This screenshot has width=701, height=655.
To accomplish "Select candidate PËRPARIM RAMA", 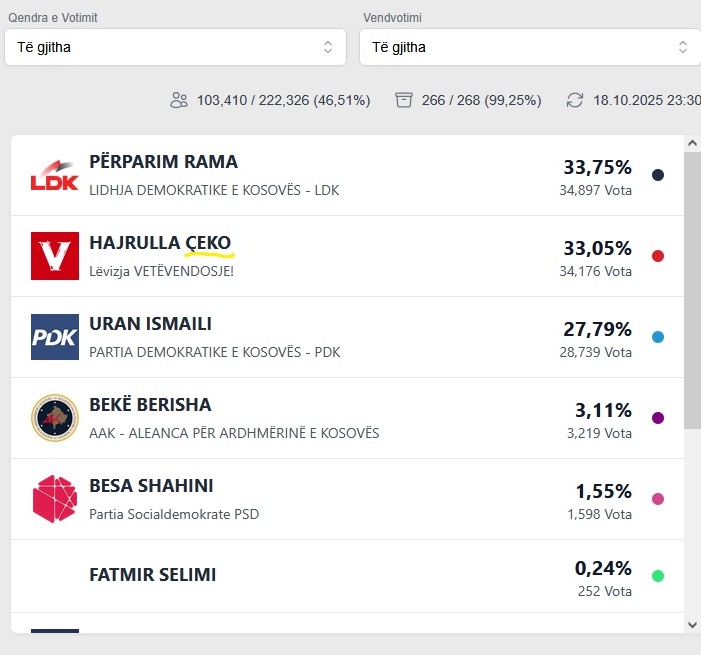I will (x=164, y=162).
